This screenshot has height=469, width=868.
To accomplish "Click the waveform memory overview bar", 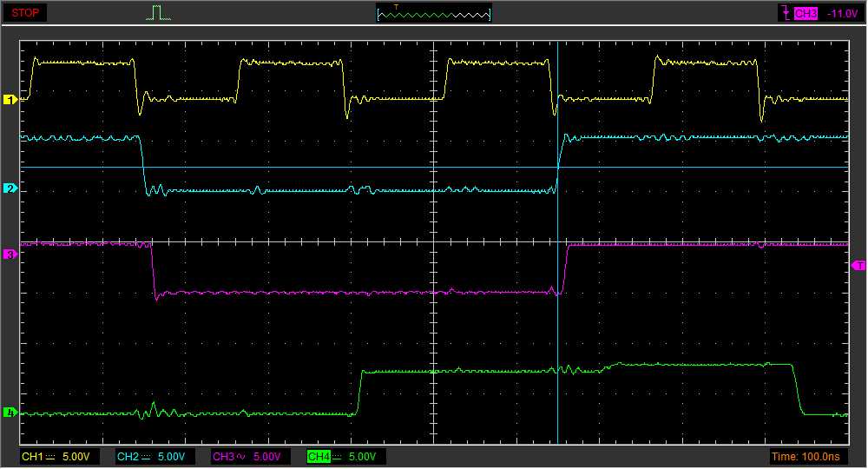I will coord(434,14).
